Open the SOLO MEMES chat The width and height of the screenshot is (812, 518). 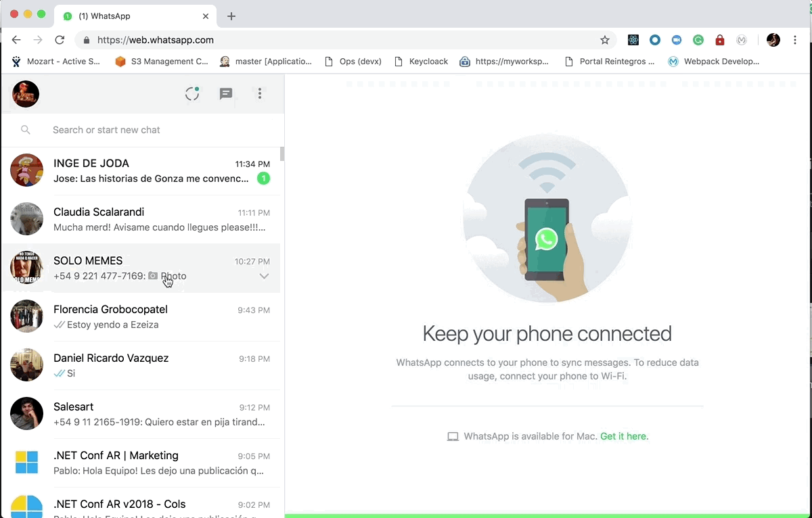tap(141, 268)
